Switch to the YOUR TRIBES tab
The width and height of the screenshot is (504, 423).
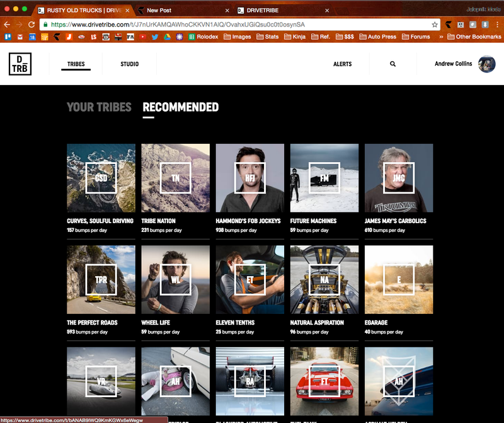pyautogui.click(x=99, y=107)
